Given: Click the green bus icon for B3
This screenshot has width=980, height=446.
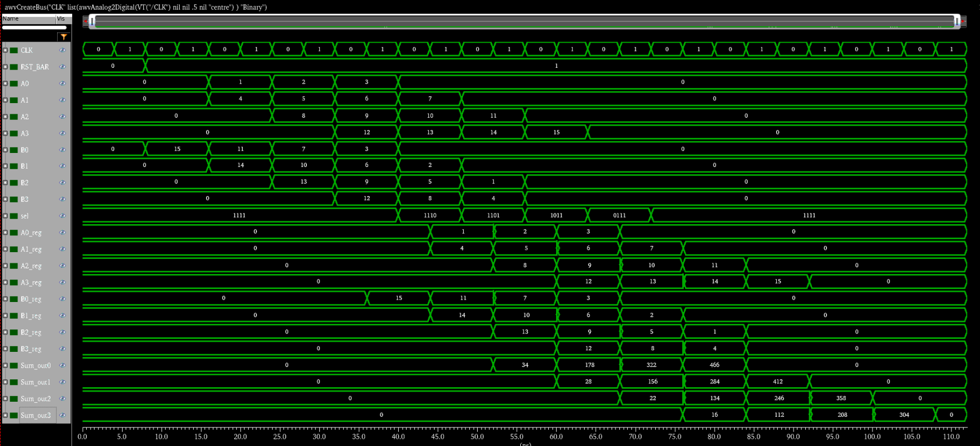Looking at the screenshot, I should (14, 199).
